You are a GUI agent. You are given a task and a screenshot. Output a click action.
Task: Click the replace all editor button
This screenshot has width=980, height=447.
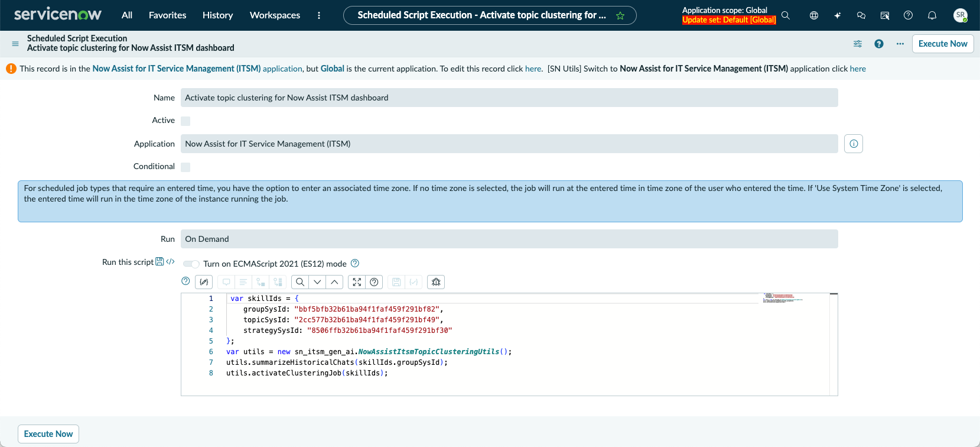(x=278, y=282)
